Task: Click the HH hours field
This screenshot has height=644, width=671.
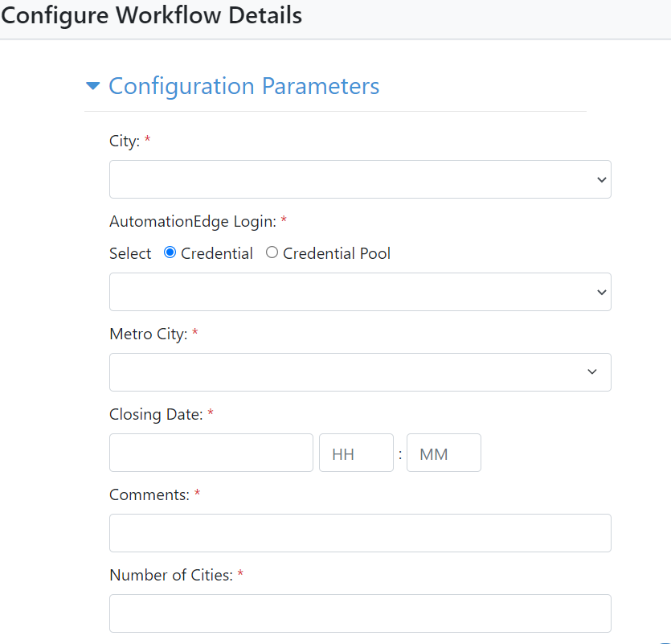Action: click(356, 452)
